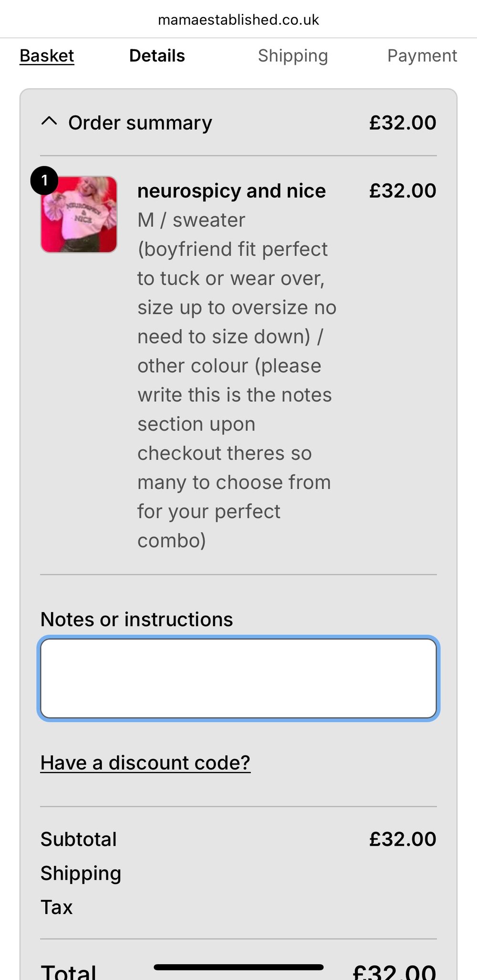Viewport: 477px width, 980px height.
Task: Collapse the Order summary chevron
Action: 49,122
